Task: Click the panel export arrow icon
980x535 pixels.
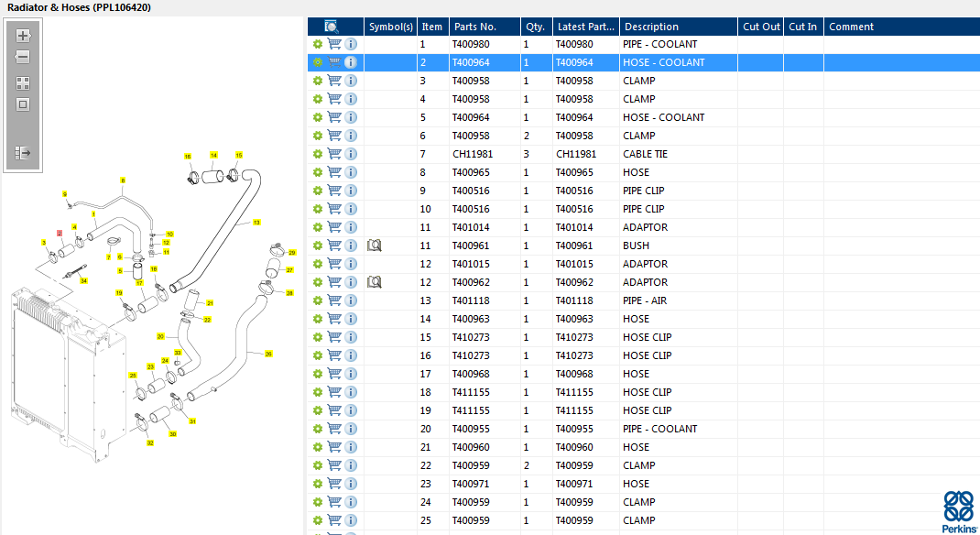Action: (23, 153)
